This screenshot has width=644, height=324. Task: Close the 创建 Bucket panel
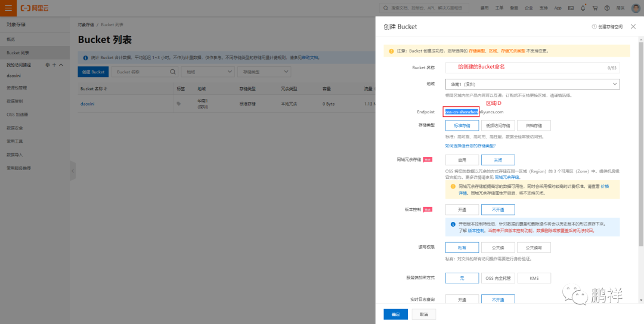(632, 26)
